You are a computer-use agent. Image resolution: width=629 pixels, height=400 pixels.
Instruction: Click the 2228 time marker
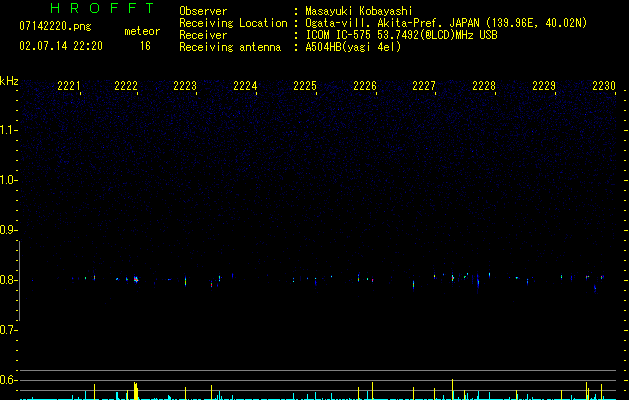(x=484, y=86)
